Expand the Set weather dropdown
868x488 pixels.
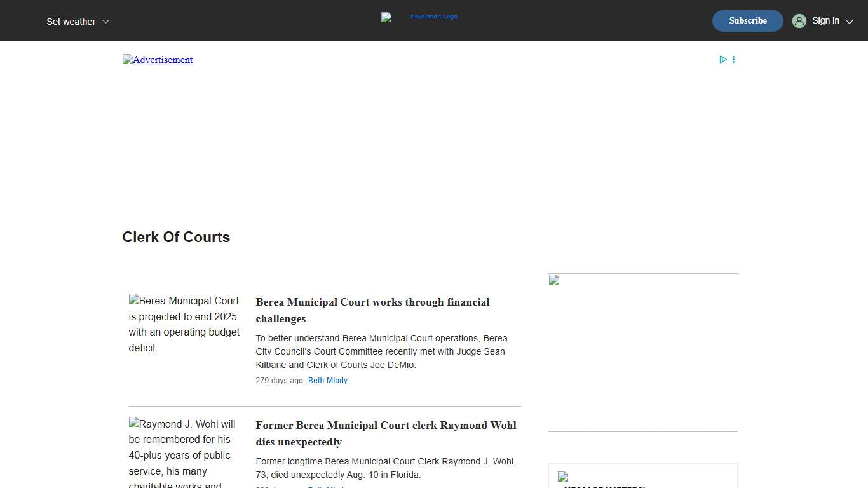pyautogui.click(x=78, y=21)
